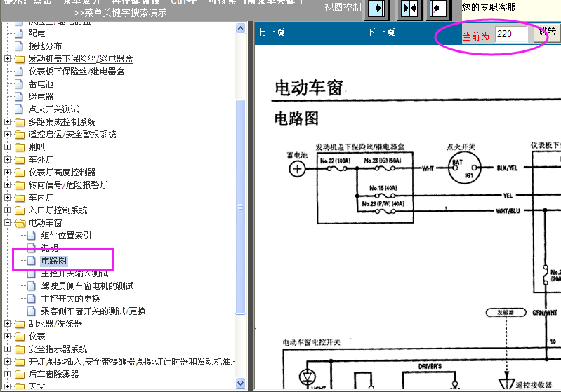The width and height of the screenshot is (561, 392).
Task: Expand the 转向信号/危险报警灯 folder
Action: click(x=7, y=184)
